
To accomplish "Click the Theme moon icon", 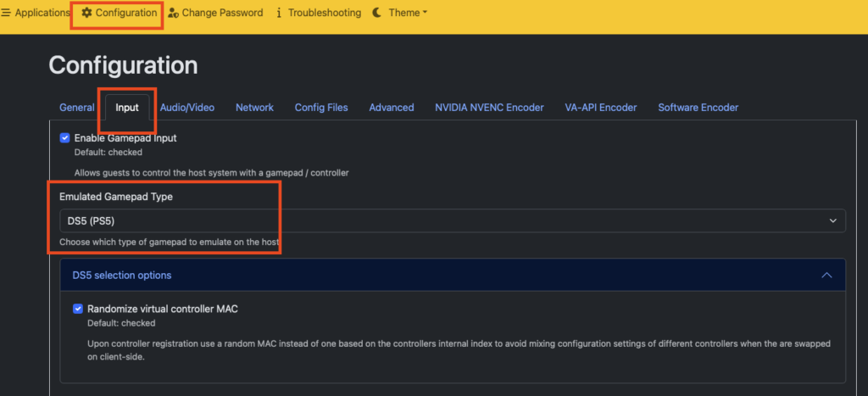I will click(x=378, y=13).
